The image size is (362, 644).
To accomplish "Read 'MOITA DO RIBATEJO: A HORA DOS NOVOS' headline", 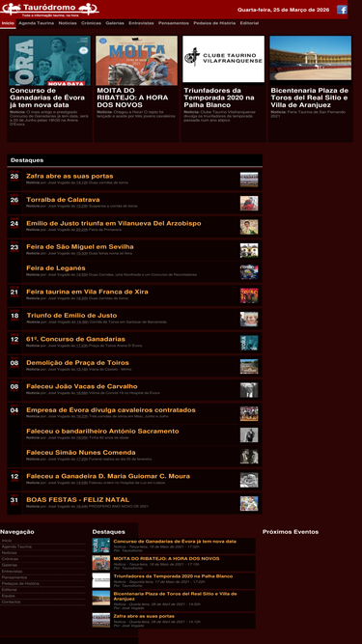I will coord(132,98).
